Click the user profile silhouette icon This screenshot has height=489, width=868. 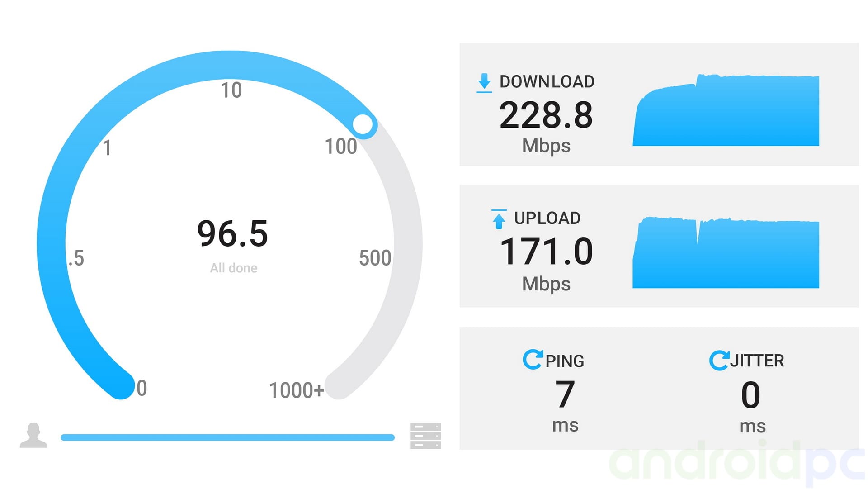33,435
